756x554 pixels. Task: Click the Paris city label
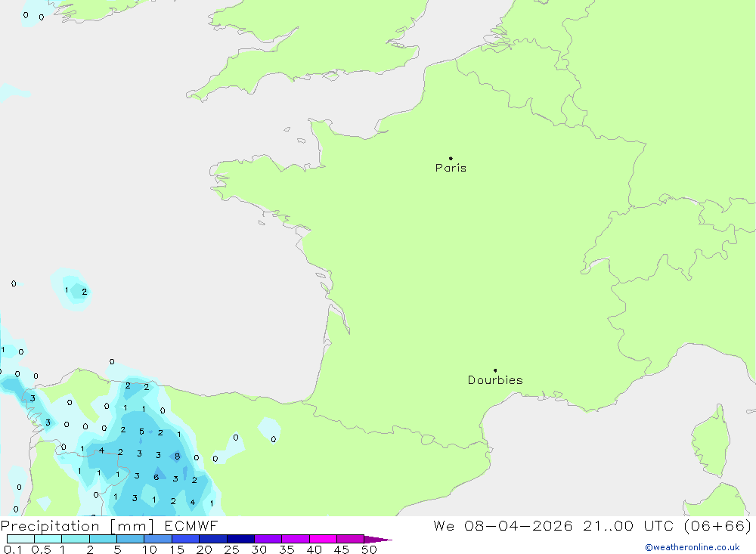click(x=451, y=168)
